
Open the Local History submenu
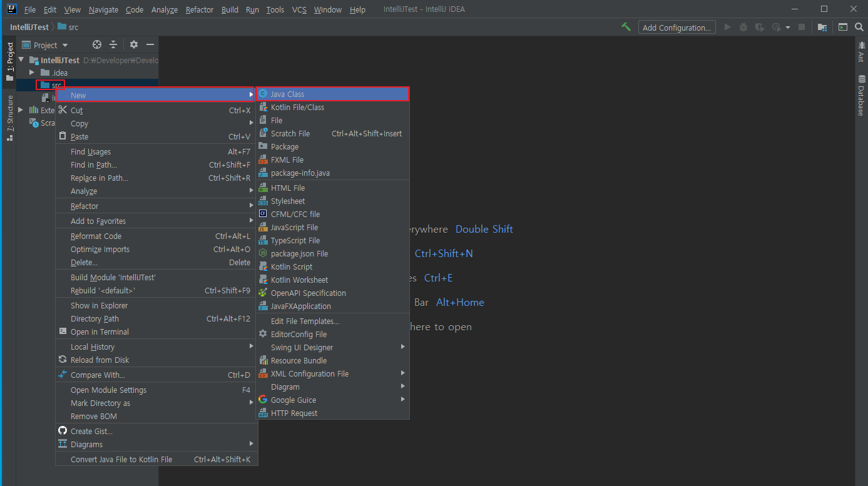click(x=155, y=347)
